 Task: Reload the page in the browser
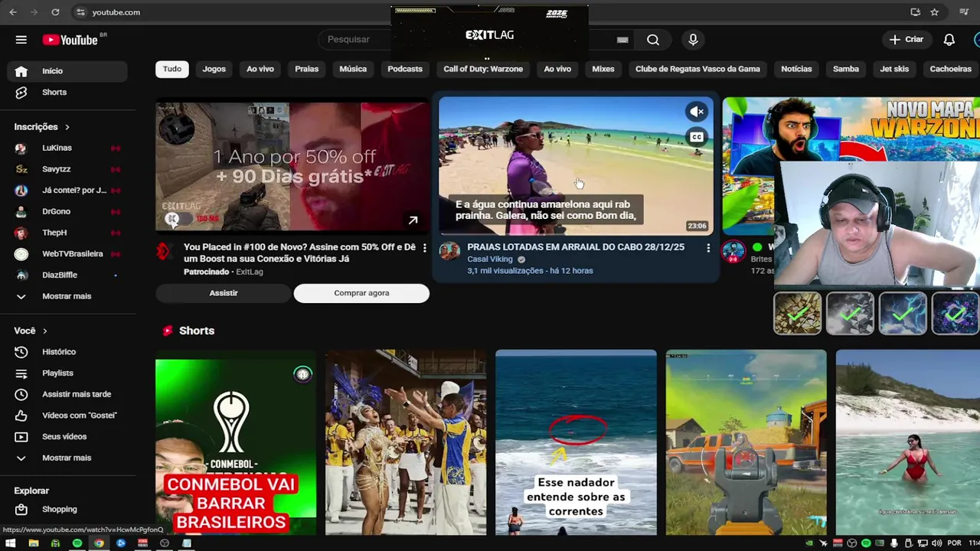[x=55, y=12]
